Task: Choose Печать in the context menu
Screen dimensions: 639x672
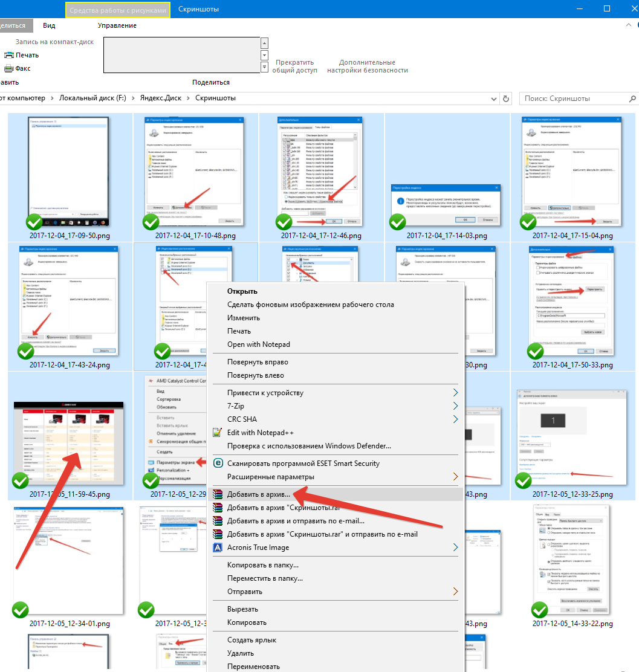Action: (x=239, y=331)
